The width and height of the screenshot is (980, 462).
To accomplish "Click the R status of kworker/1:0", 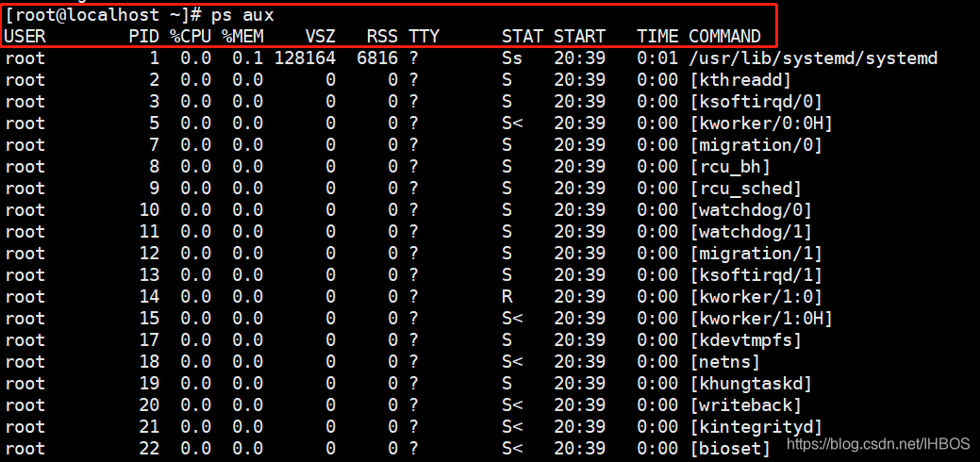I will tap(507, 297).
